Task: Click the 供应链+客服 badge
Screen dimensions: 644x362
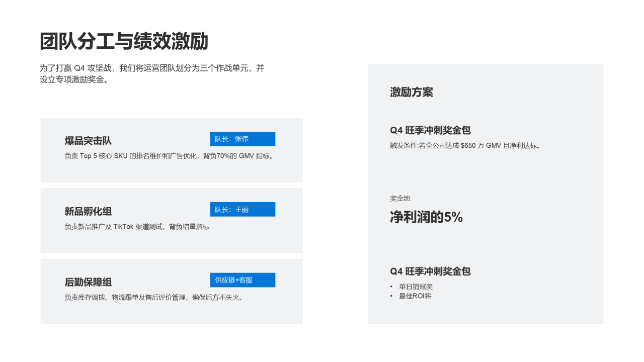Action: [243, 280]
